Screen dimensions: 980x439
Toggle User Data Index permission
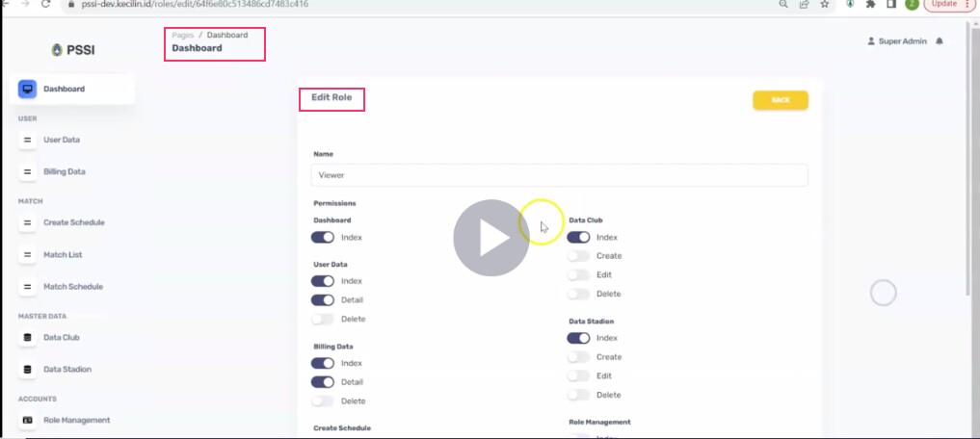[323, 281]
